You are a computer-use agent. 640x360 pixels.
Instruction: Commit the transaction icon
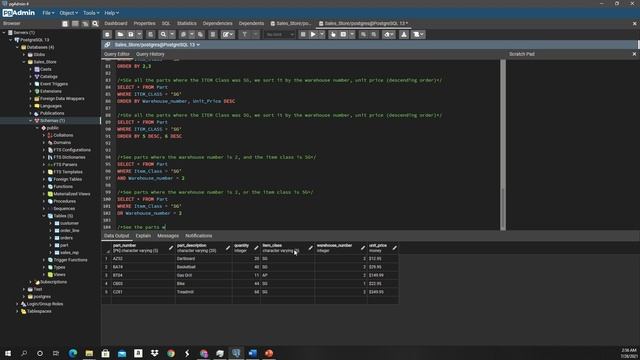click(363, 35)
